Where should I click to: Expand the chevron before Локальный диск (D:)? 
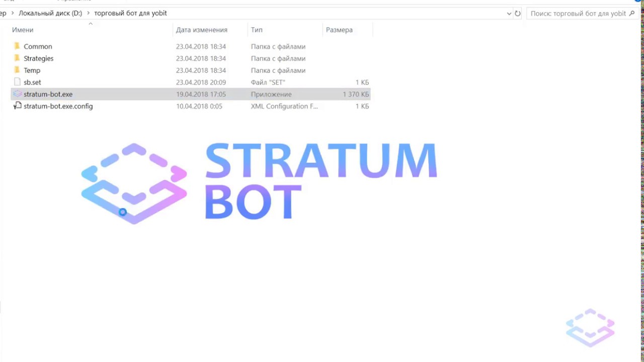tap(13, 14)
